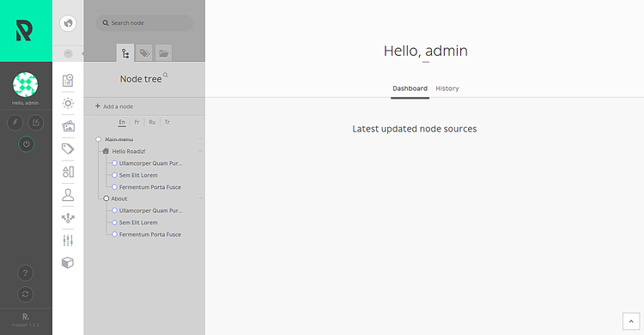Switch node tree language to Tr

pyautogui.click(x=167, y=122)
